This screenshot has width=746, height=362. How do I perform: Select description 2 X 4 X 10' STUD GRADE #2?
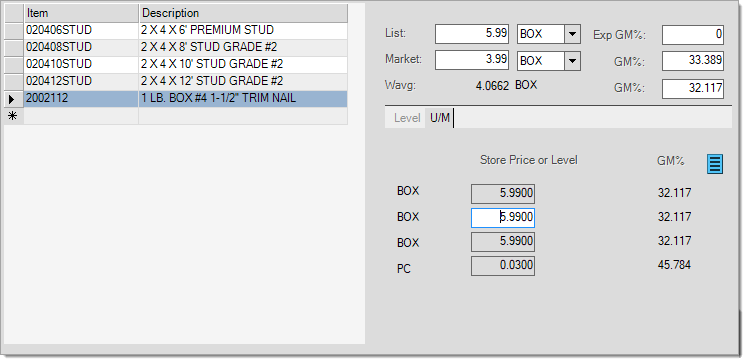coord(243,64)
